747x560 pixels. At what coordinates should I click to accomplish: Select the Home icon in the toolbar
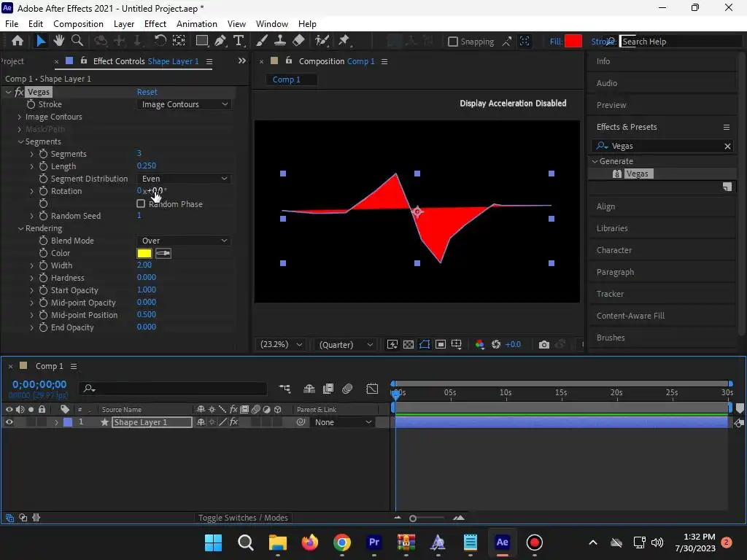pos(18,41)
